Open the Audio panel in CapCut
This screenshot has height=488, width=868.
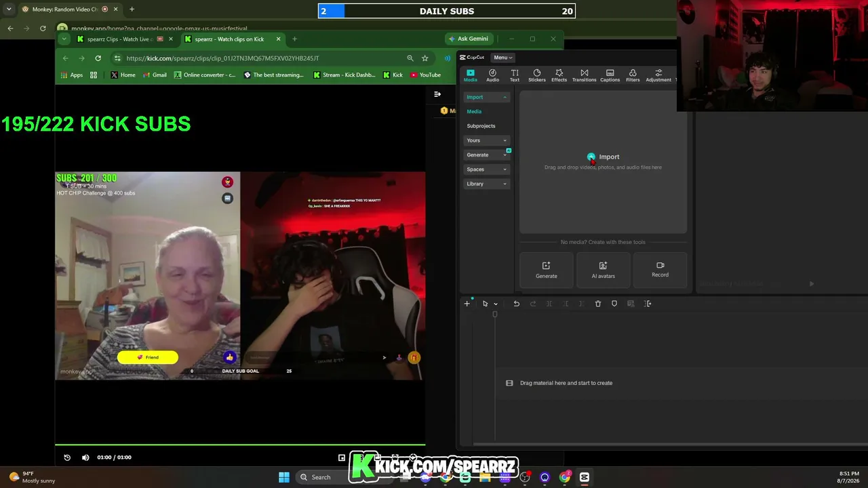coord(492,75)
